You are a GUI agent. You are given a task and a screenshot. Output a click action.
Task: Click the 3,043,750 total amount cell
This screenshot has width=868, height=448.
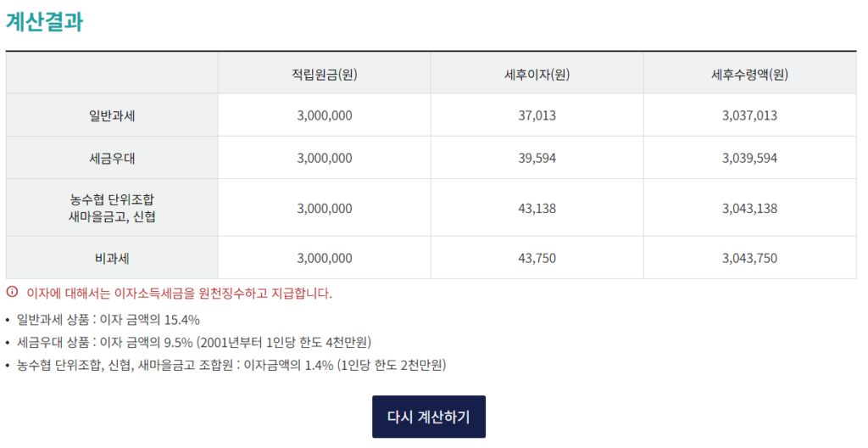pyautogui.click(x=749, y=258)
